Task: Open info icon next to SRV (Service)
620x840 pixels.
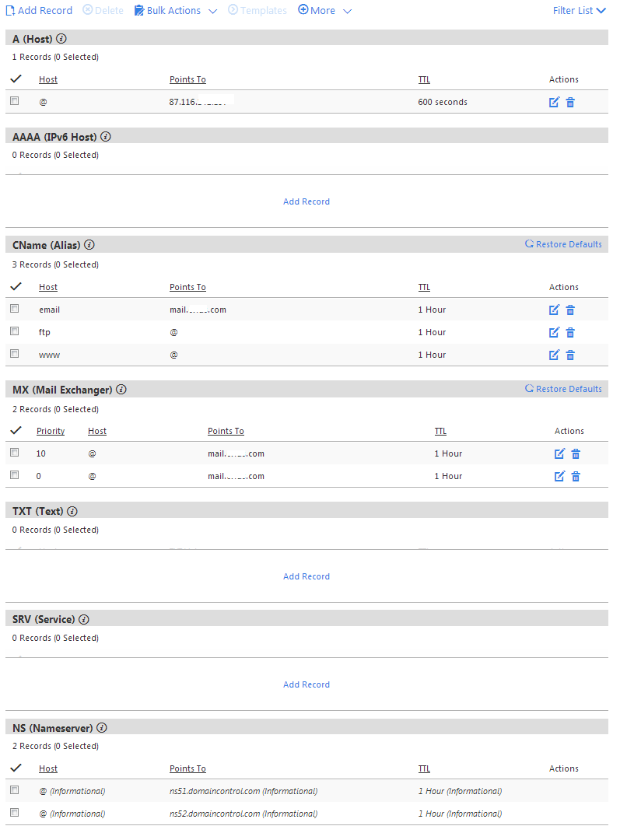Action: click(x=84, y=620)
